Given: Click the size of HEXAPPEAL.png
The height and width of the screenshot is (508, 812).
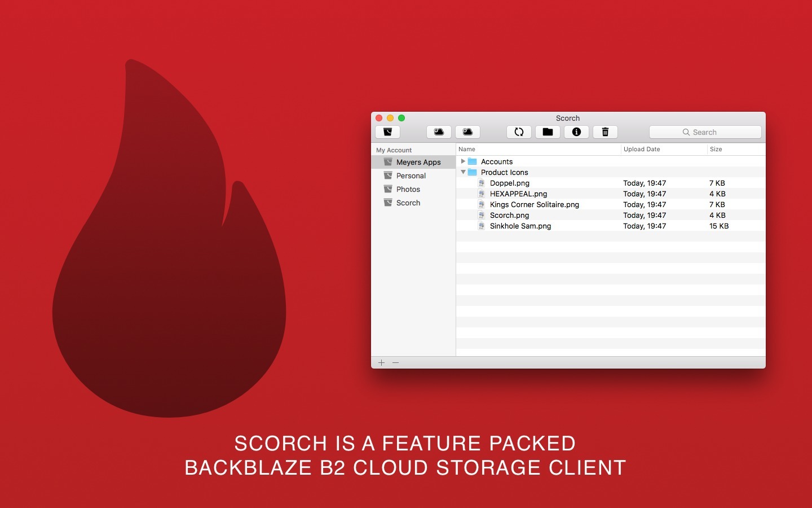Looking at the screenshot, I should pyautogui.click(x=717, y=194).
